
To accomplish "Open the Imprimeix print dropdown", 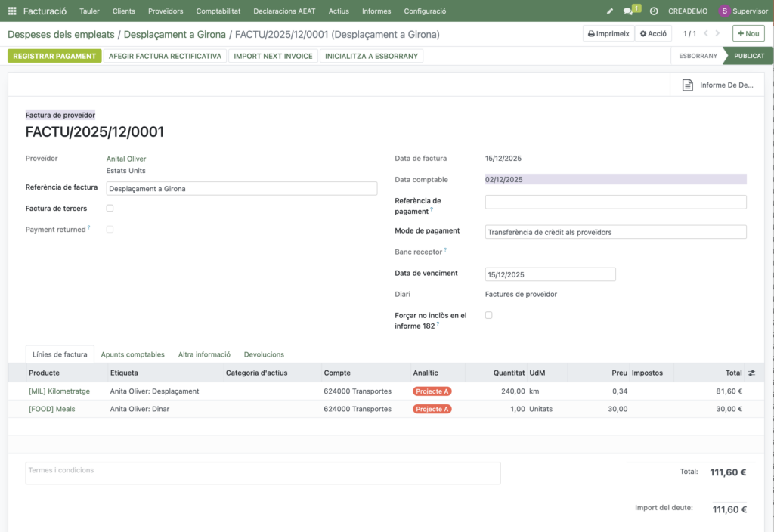I will (x=608, y=34).
